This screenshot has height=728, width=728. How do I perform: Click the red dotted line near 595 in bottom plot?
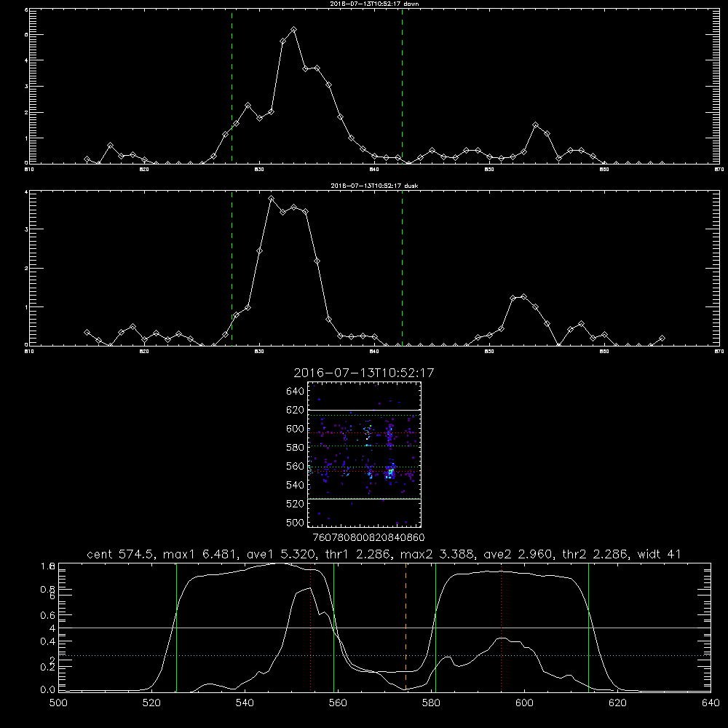[x=502, y=628]
